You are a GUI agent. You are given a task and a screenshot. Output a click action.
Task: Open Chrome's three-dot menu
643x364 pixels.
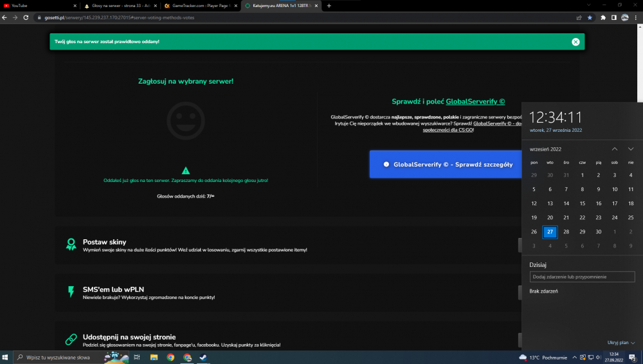(636, 17)
